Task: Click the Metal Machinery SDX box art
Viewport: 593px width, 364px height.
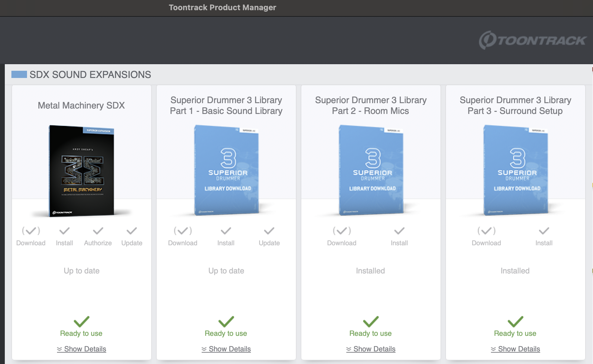Action: [x=81, y=171]
